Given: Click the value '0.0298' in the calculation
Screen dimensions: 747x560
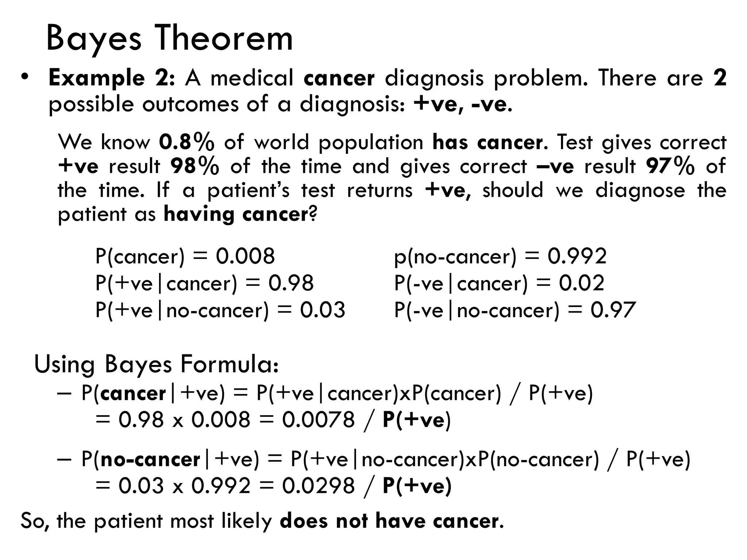Looking at the screenshot, I should (318, 486).
